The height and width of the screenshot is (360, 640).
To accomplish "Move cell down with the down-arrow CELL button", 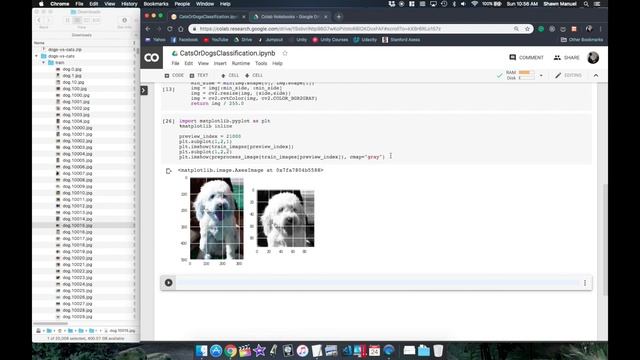I will click(254, 76).
